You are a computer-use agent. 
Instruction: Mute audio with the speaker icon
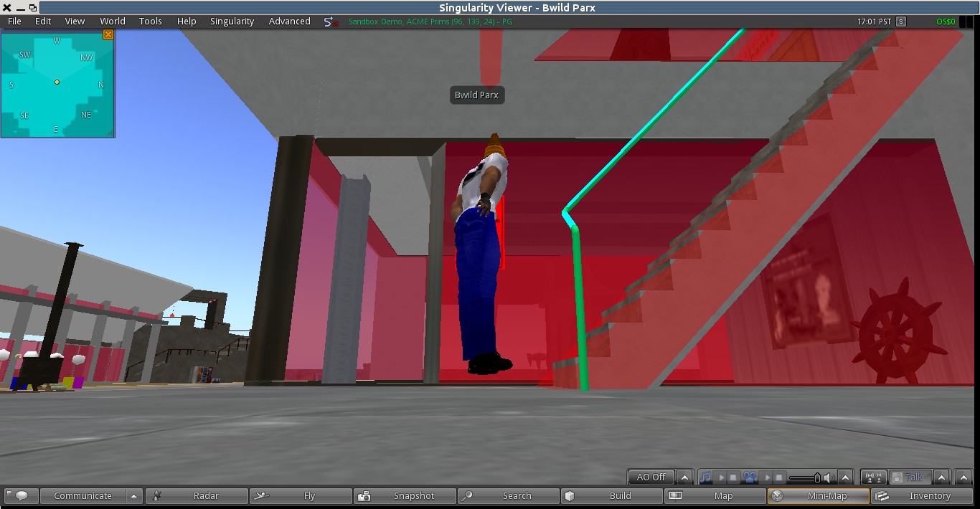coord(829,477)
